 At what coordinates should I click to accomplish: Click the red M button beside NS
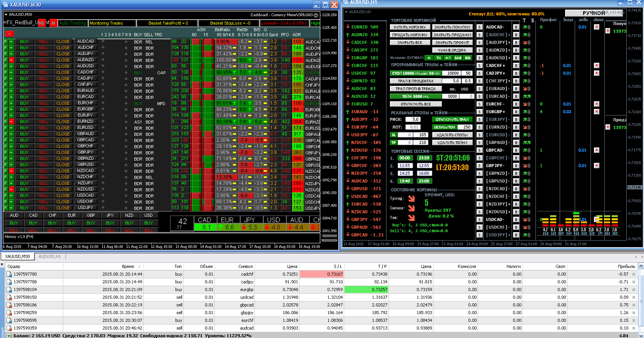[54, 23]
